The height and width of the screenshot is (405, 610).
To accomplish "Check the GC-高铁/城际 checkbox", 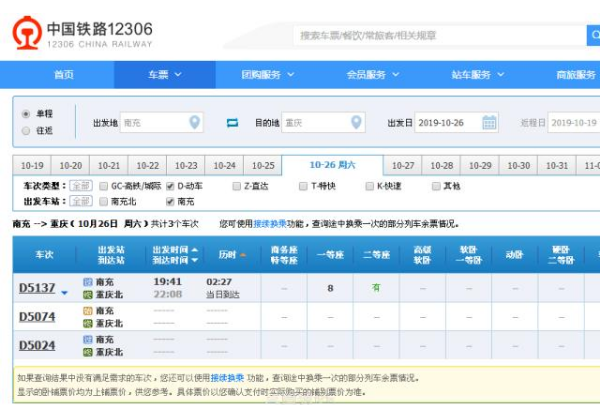I will (103, 186).
